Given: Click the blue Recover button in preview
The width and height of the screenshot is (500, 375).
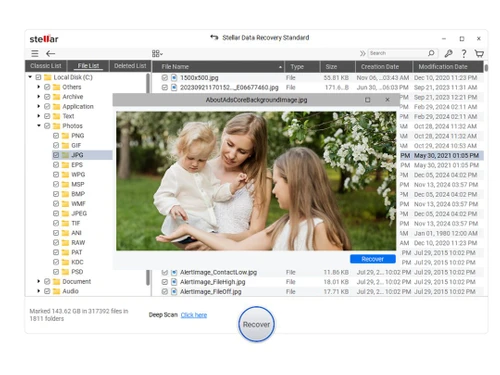Looking at the screenshot, I should click(x=373, y=259).
